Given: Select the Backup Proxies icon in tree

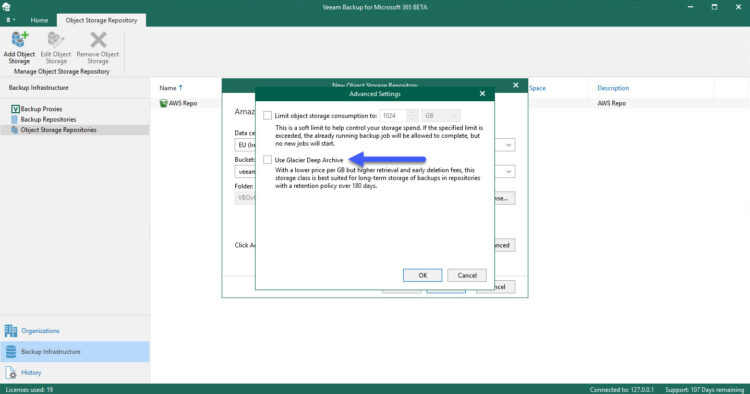Looking at the screenshot, I should tap(15, 109).
